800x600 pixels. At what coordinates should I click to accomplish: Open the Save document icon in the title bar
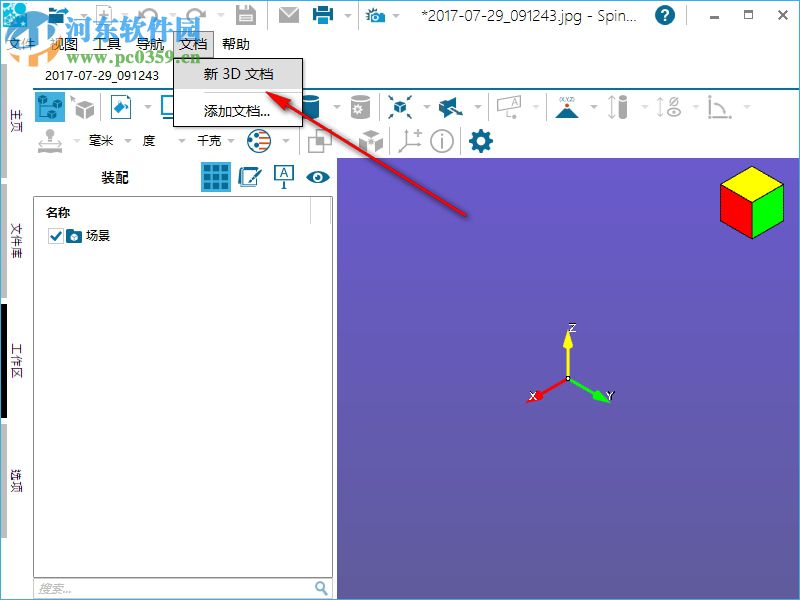pyautogui.click(x=246, y=14)
